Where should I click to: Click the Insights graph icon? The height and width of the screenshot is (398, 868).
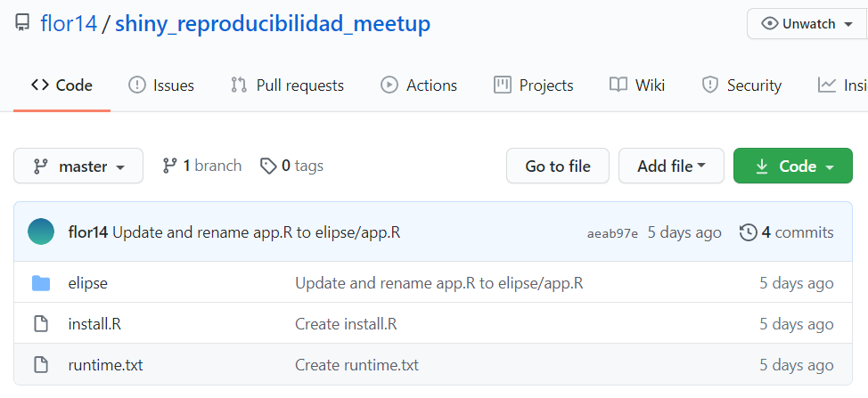click(x=827, y=85)
